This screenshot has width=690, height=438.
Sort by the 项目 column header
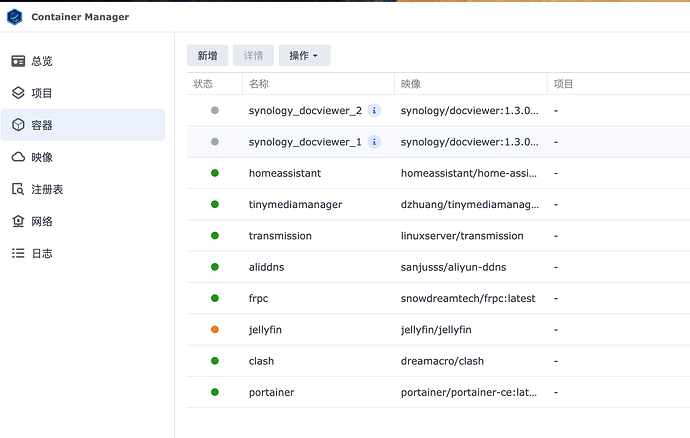(x=563, y=84)
